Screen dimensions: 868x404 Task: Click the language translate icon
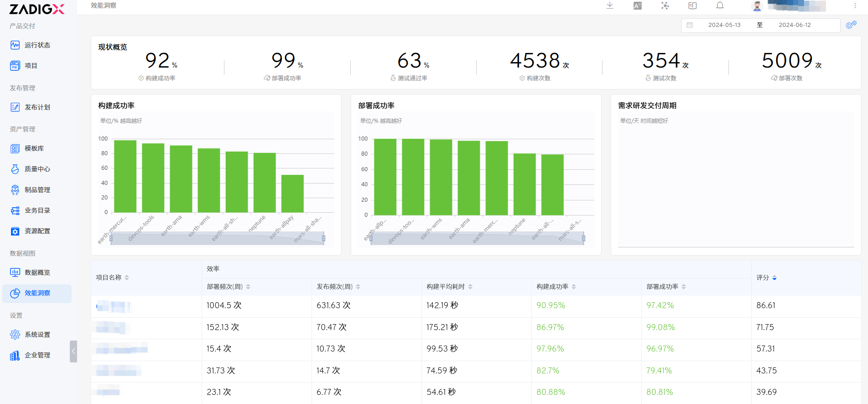point(638,5)
